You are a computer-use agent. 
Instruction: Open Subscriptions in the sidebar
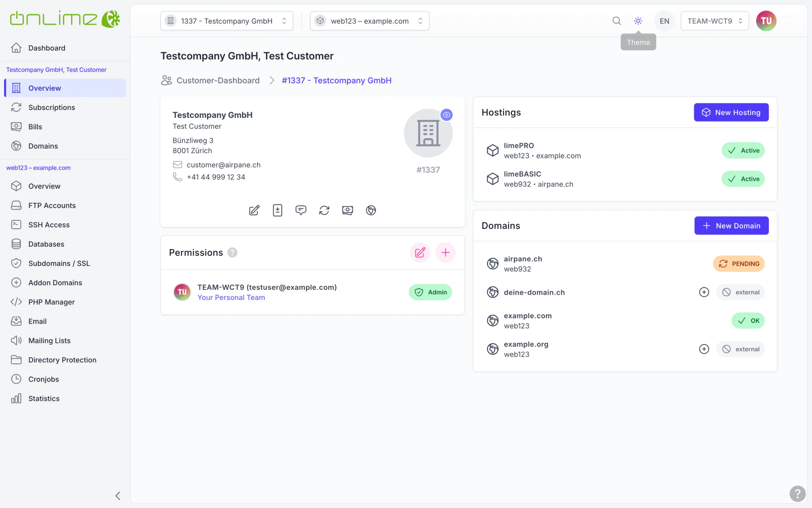(x=65, y=107)
